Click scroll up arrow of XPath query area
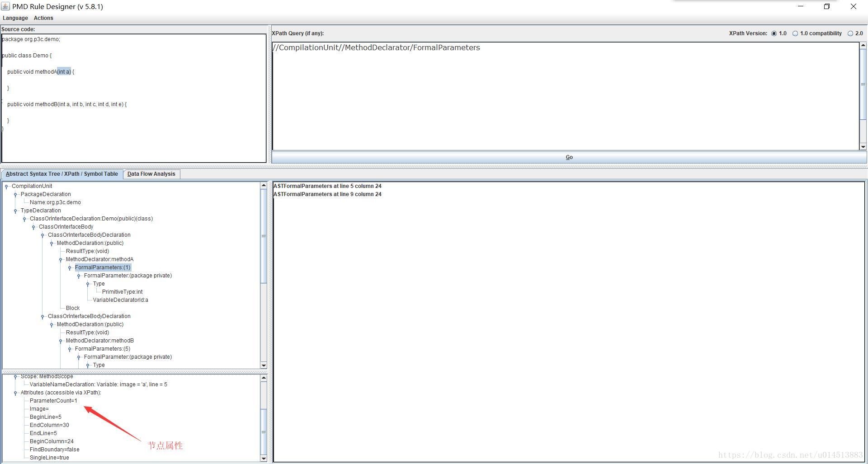 863,46
